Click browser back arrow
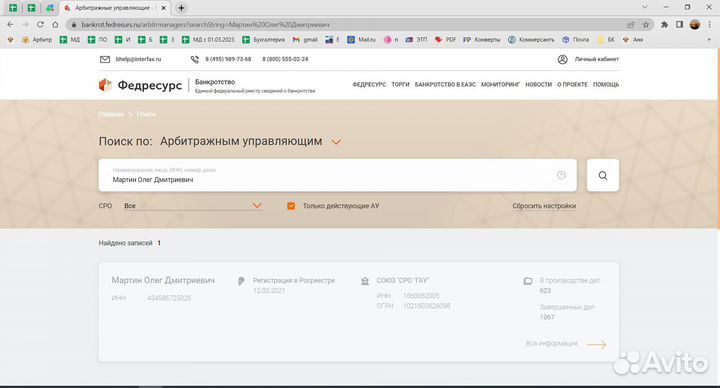Viewport: 720px width, 388px height. (10, 24)
